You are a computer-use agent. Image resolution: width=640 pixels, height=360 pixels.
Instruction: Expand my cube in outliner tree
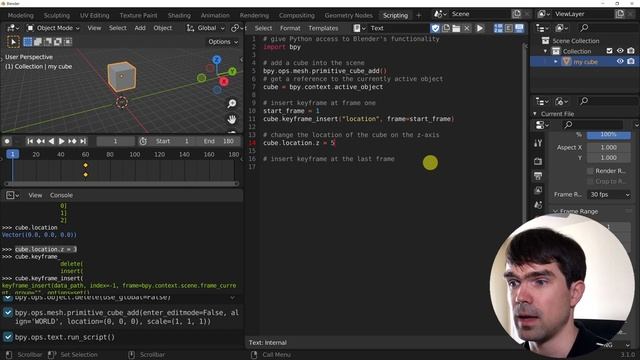(556, 62)
